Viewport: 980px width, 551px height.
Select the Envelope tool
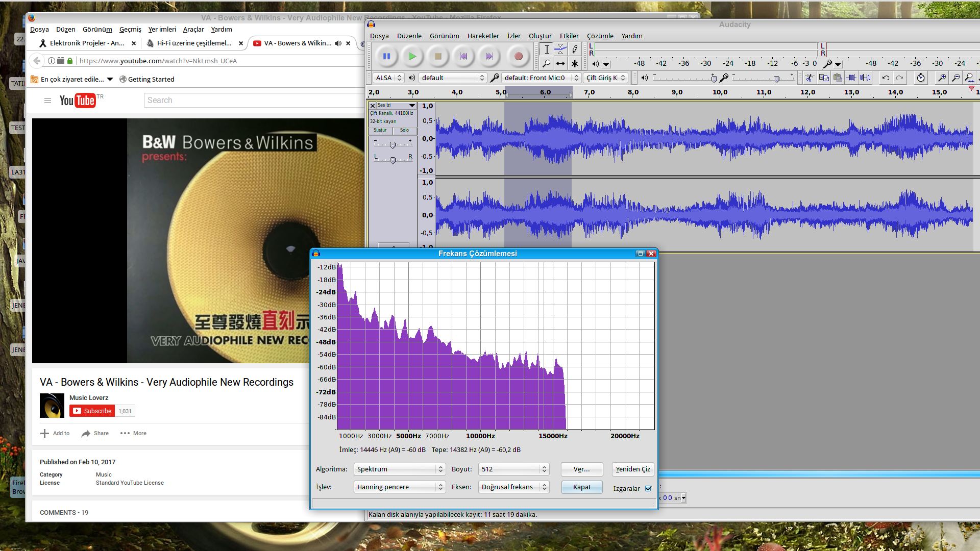[560, 49]
